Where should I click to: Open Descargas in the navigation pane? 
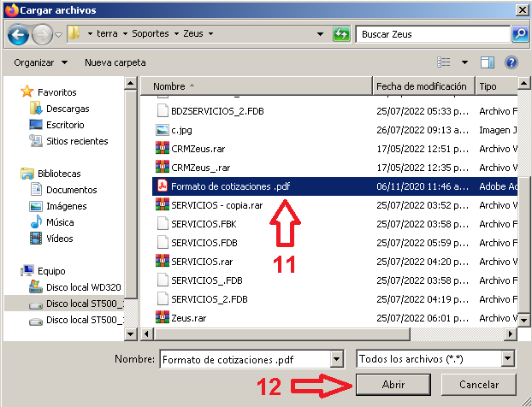click(x=68, y=109)
